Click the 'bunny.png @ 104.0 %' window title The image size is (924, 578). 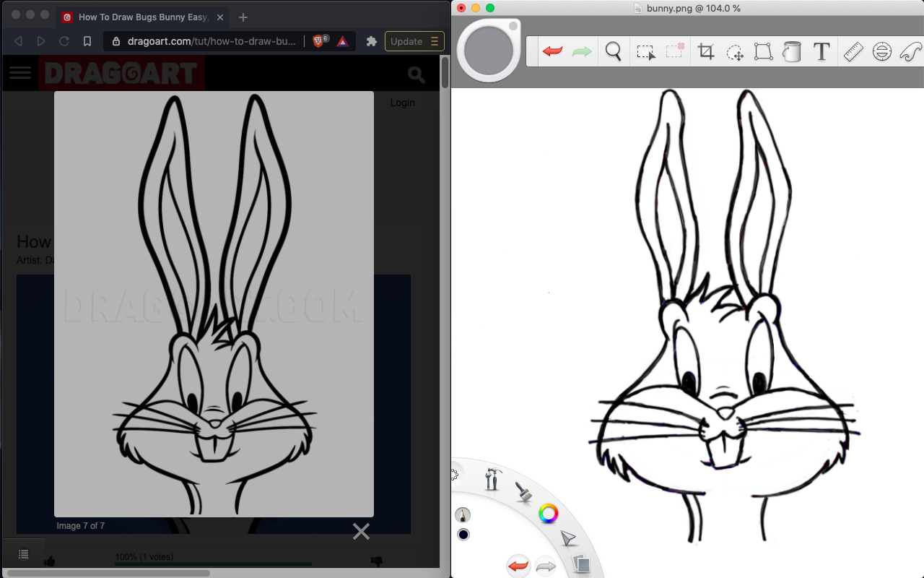694,8
